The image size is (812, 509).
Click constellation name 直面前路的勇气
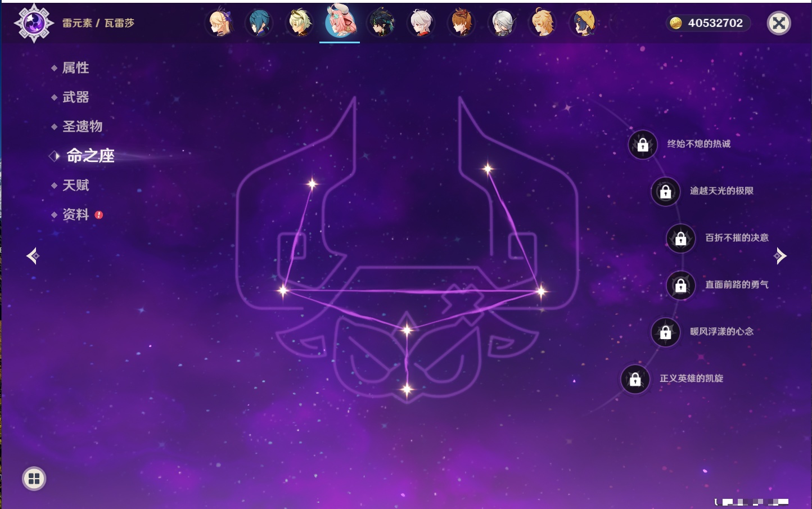click(x=737, y=285)
